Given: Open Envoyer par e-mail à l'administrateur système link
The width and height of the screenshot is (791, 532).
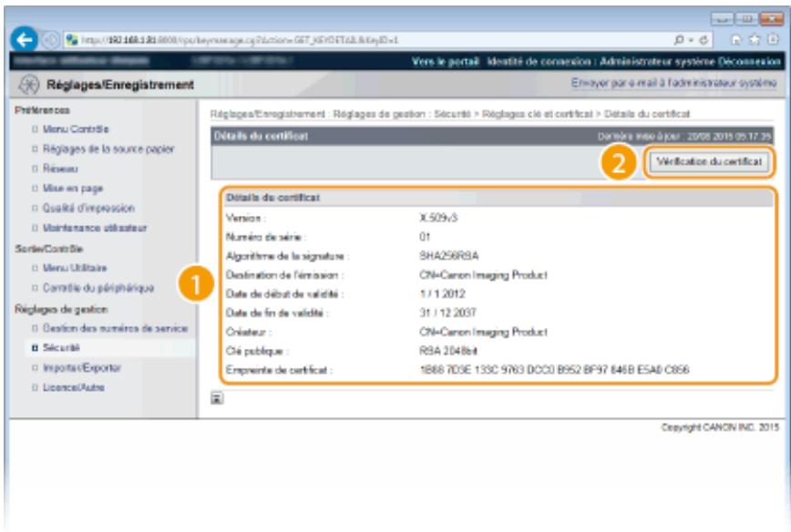Looking at the screenshot, I should click(x=673, y=83).
